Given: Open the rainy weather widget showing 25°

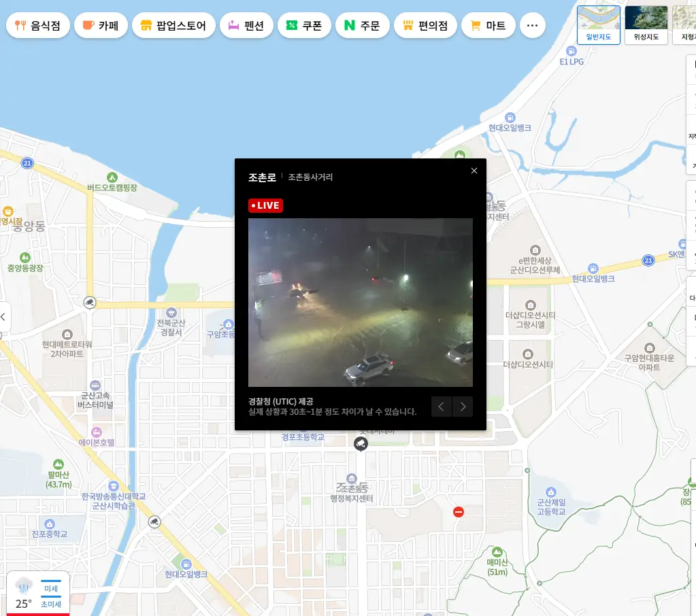Looking at the screenshot, I should pyautogui.click(x=24, y=594).
